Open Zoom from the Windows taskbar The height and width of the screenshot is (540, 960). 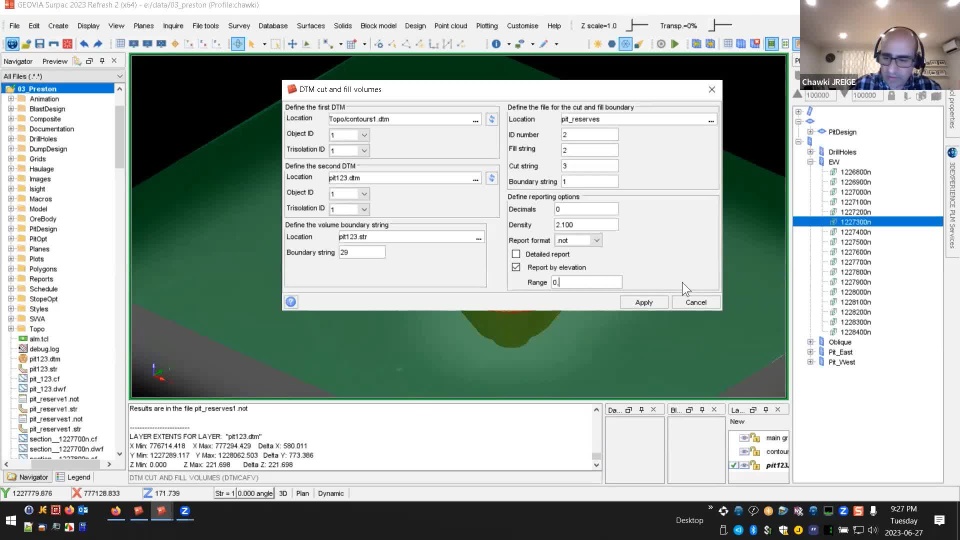coord(185,511)
